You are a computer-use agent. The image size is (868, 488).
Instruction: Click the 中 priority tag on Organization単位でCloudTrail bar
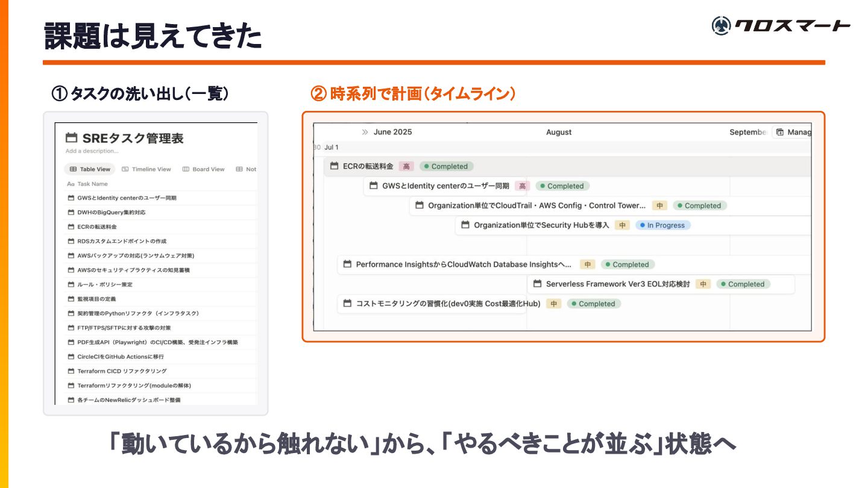(659, 205)
